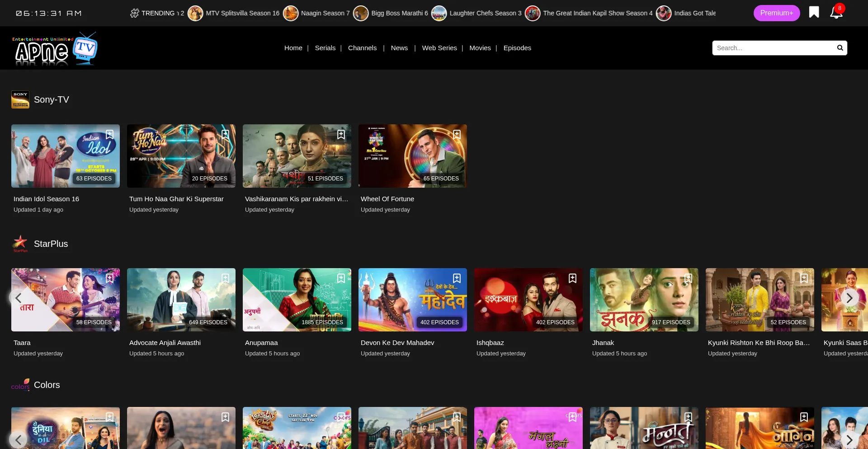868x449 pixels.
Task: Open MTV Splitsvilla Season 16 trending link
Action: 243,13
